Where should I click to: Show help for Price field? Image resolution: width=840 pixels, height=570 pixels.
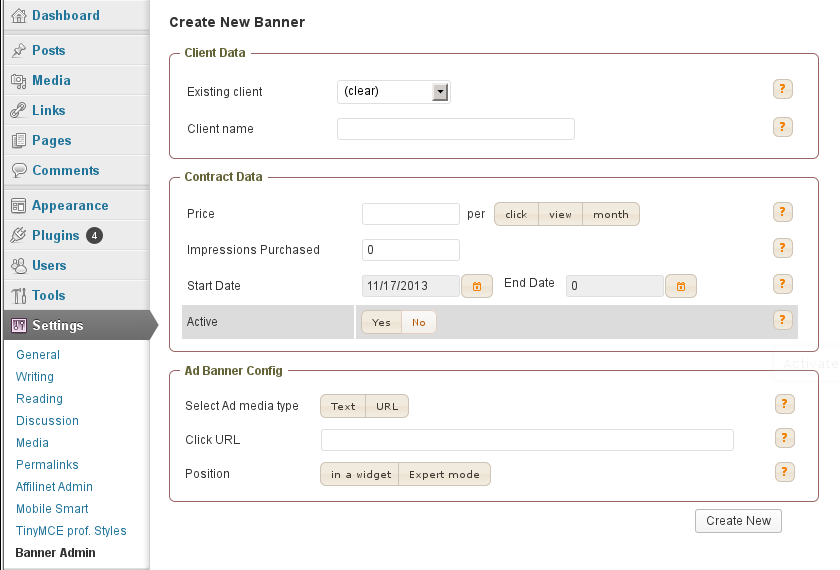[x=783, y=212]
